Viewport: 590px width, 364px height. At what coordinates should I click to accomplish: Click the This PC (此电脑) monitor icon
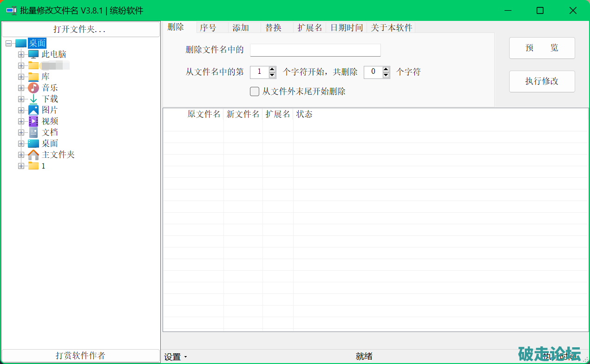coord(33,54)
